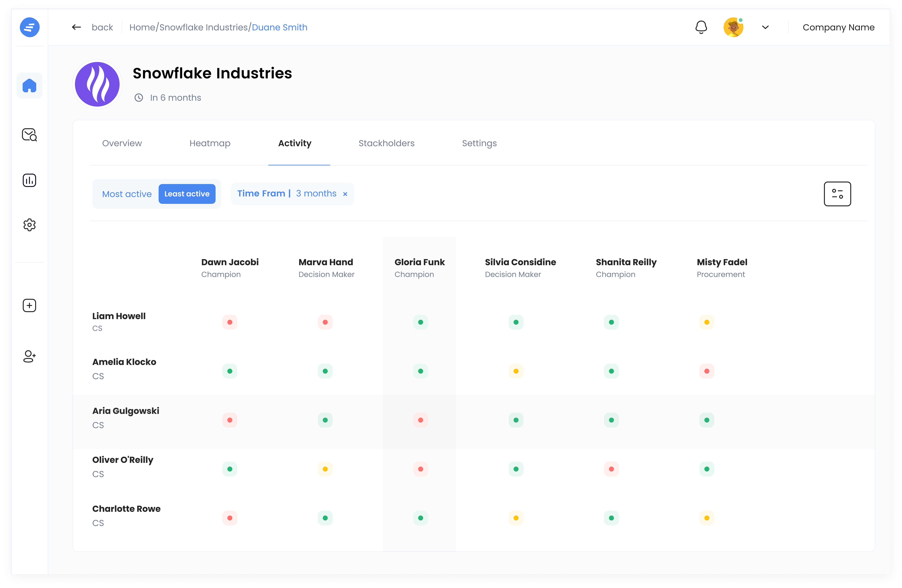The width and height of the screenshot is (902, 588).
Task: Click Liam Howell's red dot under Dawn Jacobi
Action: 230,322
